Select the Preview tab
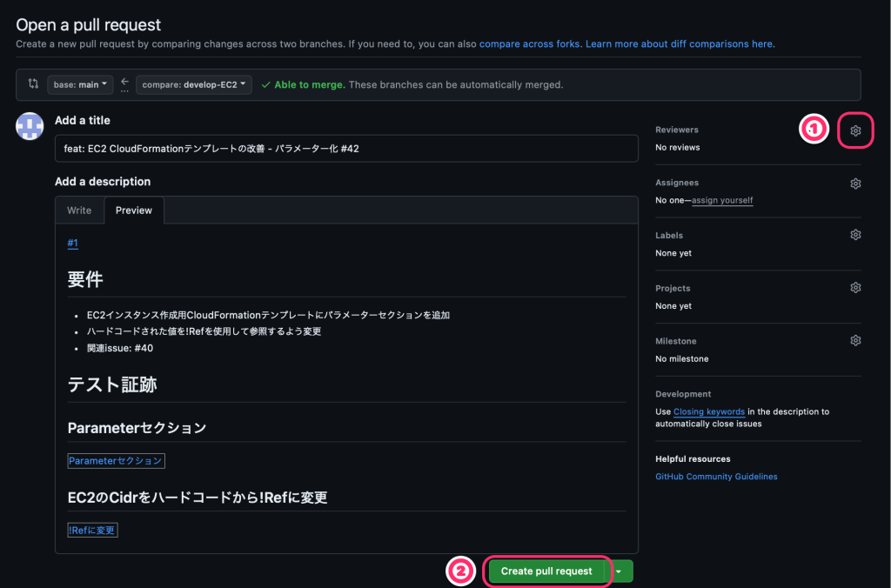891x588 pixels. [134, 210]
